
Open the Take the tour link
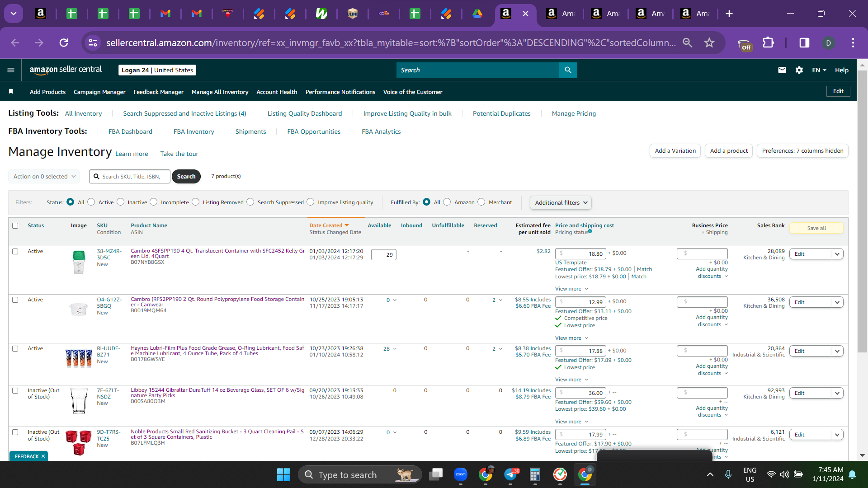click(x=179, y=154)
